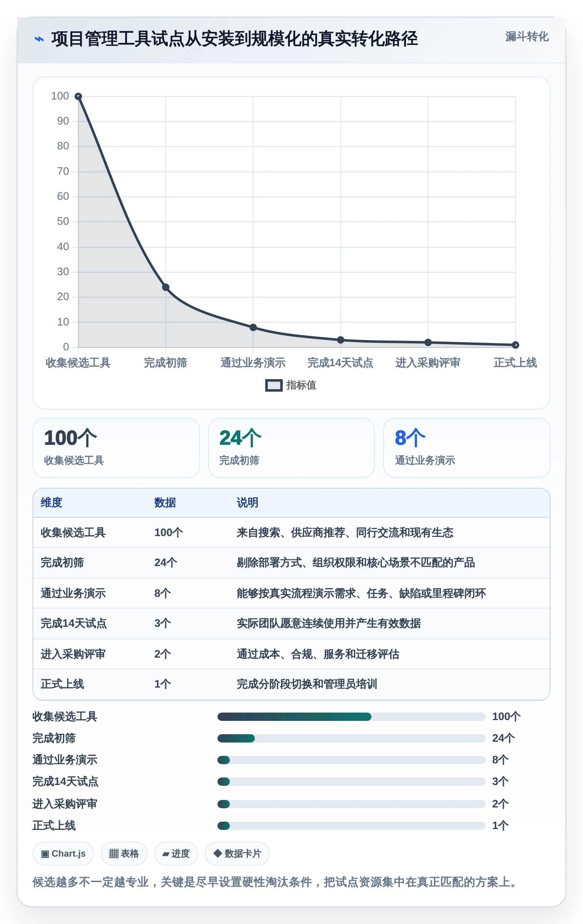583x924 pixels.
Task: Open the 100个 收集候选工具 data card
Action: [x=116, y=448]
